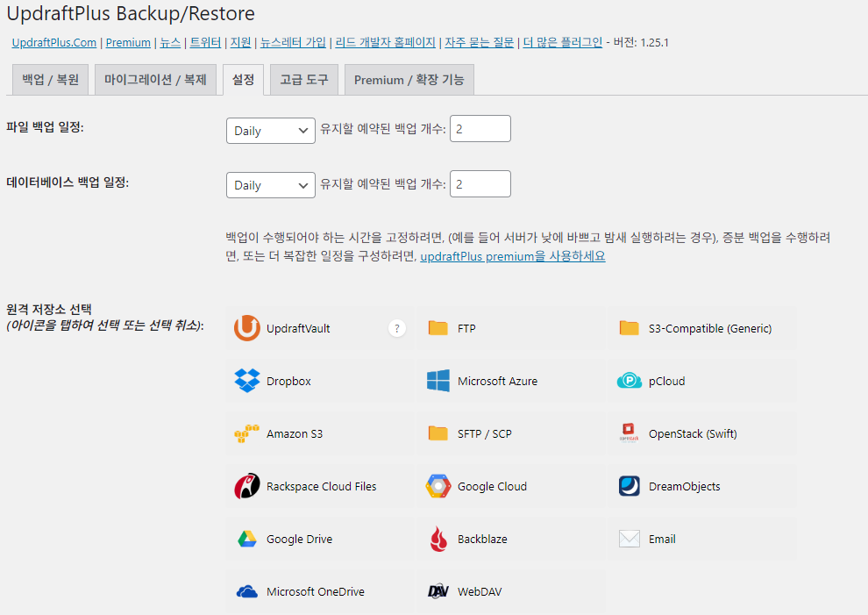Screen dimensions: 868x615
Task: Click the 원격 저장소 선택 heading
Action: point(49,309)
